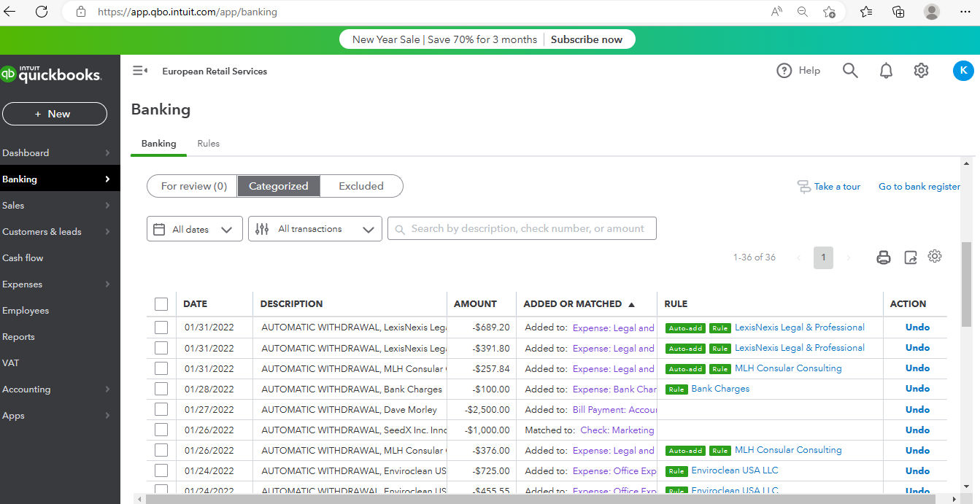Expand the Sales sidebar chevron
Screen dimensions: 980x504
107,206
